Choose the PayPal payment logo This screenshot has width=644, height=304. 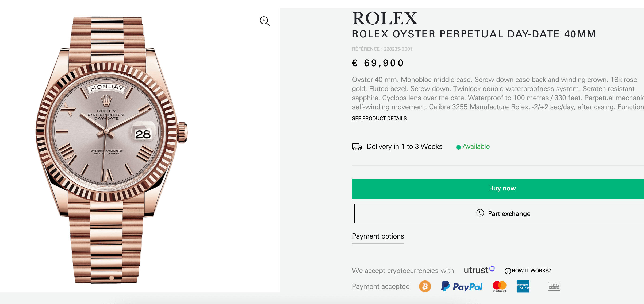462,286
